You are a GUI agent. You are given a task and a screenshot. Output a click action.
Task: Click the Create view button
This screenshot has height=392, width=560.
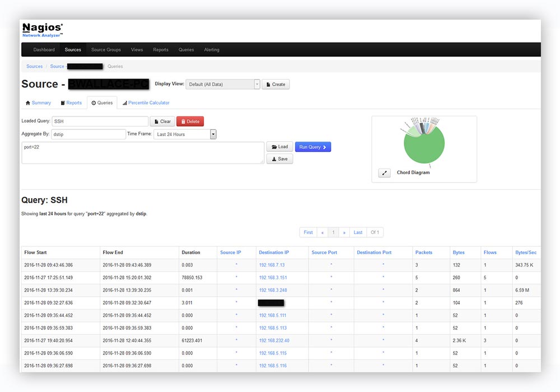(276, 84)
